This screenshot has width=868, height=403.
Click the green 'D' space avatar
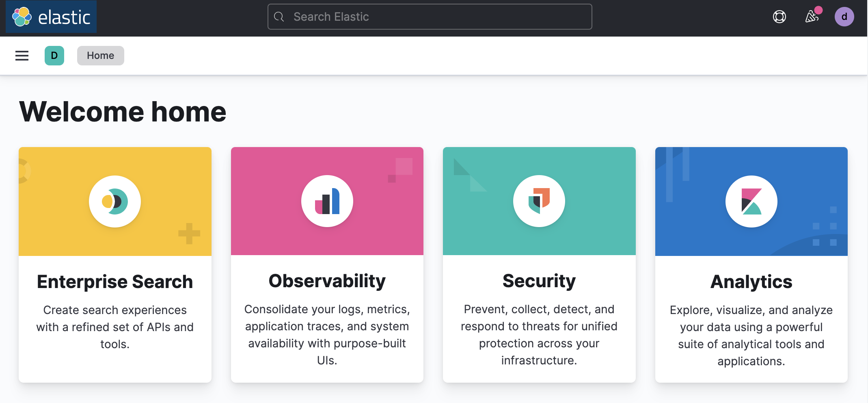tap(54, 55)
